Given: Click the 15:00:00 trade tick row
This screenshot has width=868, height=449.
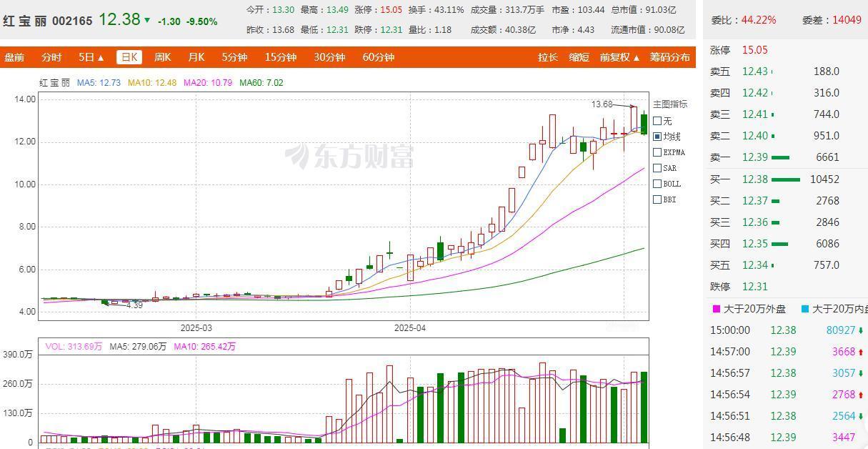Looking at the screenshot, I should coord(787,330).
